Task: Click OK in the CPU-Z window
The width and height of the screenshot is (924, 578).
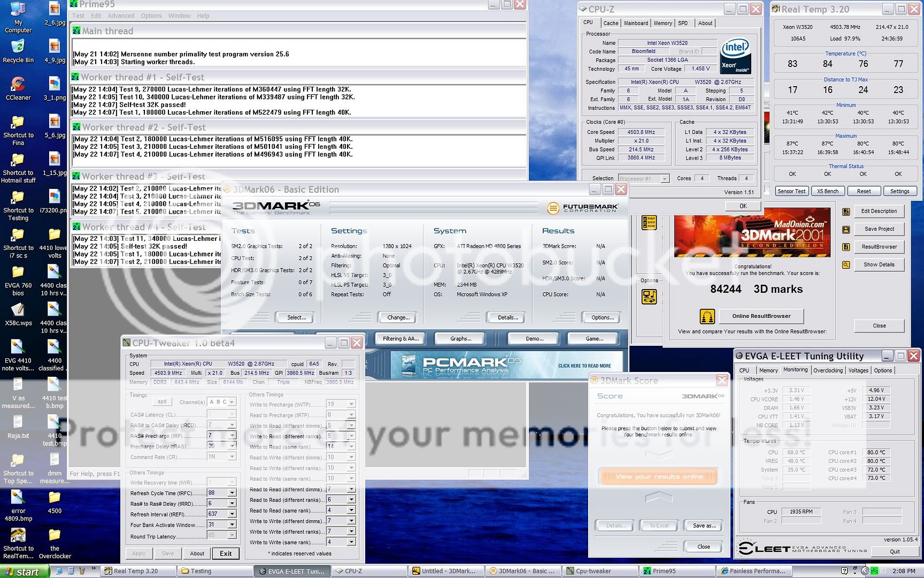Action: pyautogui.click(x=743, y=206)
